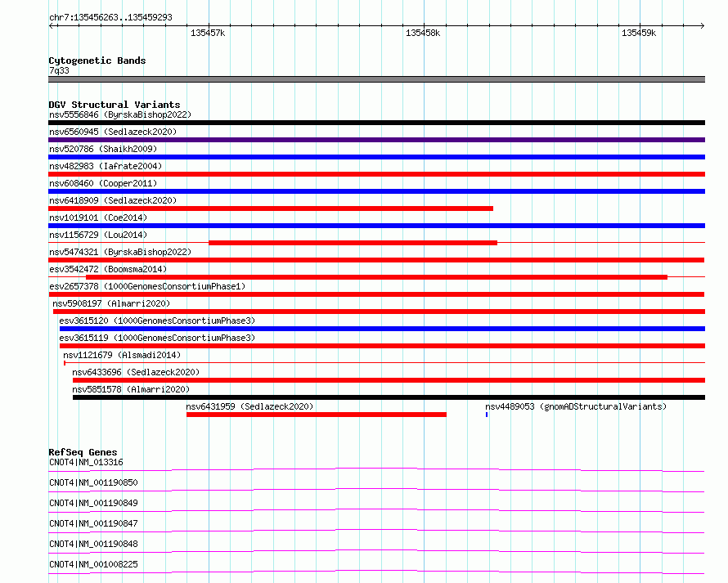Open the CNOT4|NM_001190850 transcript label

[93, 482]
